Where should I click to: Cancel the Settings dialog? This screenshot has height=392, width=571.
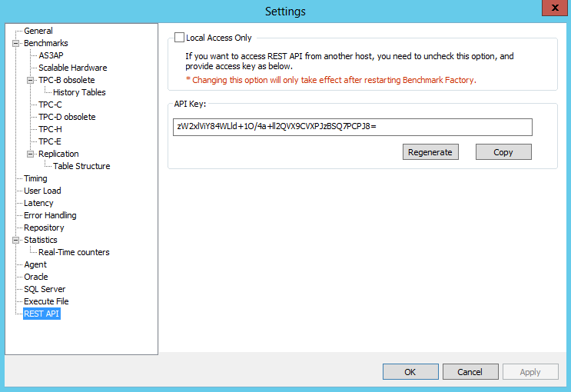coord(470,372)
